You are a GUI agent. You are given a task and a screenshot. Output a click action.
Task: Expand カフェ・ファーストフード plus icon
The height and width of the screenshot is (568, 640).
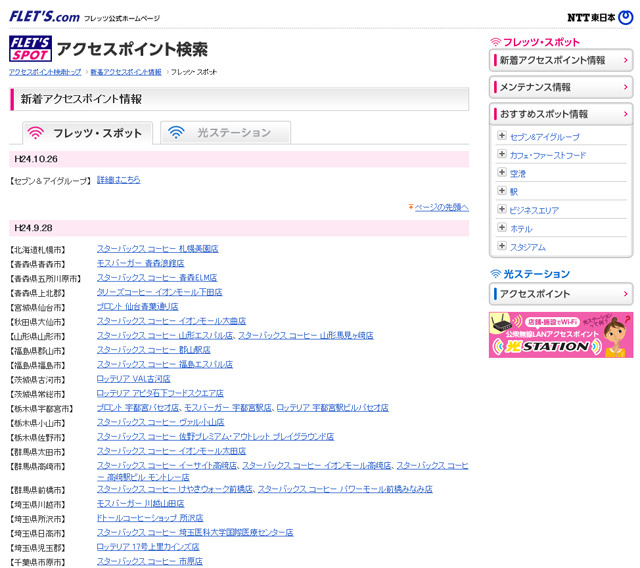coord(502,154)
